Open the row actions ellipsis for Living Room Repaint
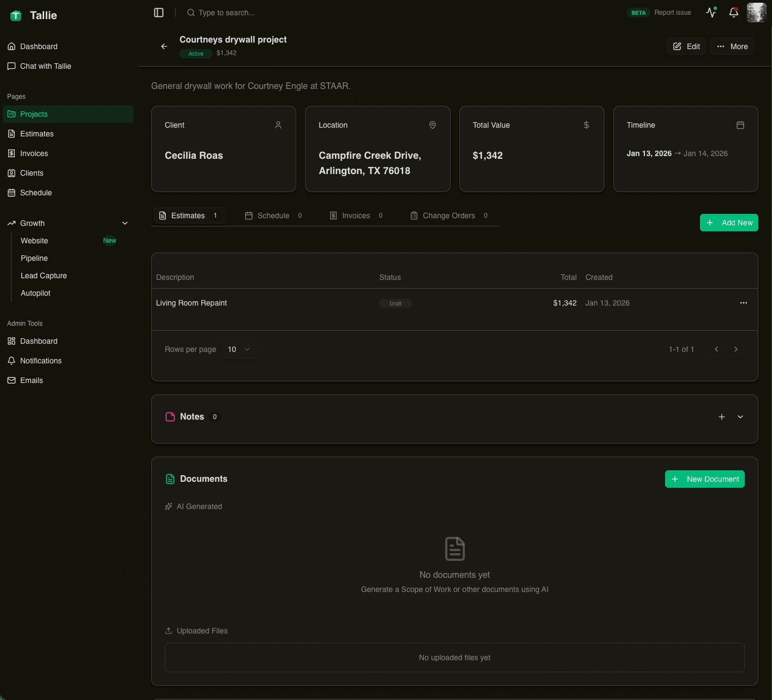The height and width of the screenshot is (700, 772). click(x=744, y=303)
